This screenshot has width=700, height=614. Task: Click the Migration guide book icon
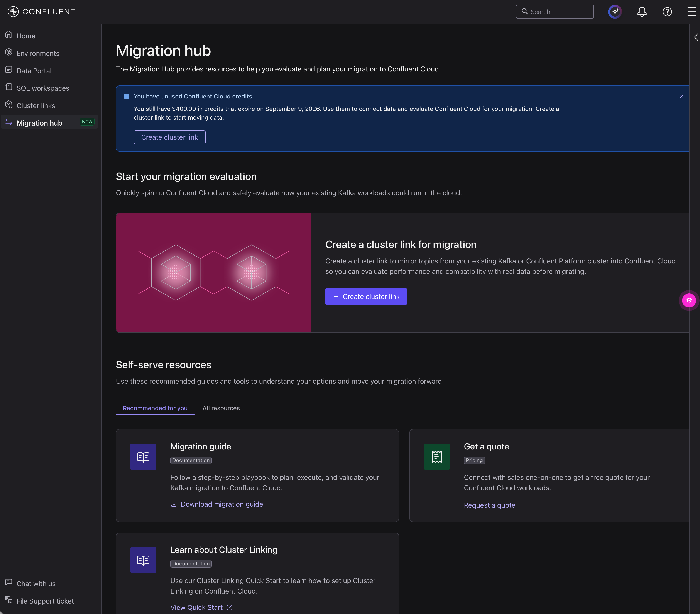point(143,457)
